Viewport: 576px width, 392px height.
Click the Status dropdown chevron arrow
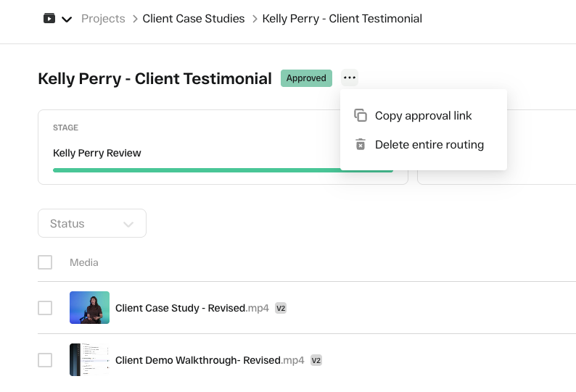[128, 225]
